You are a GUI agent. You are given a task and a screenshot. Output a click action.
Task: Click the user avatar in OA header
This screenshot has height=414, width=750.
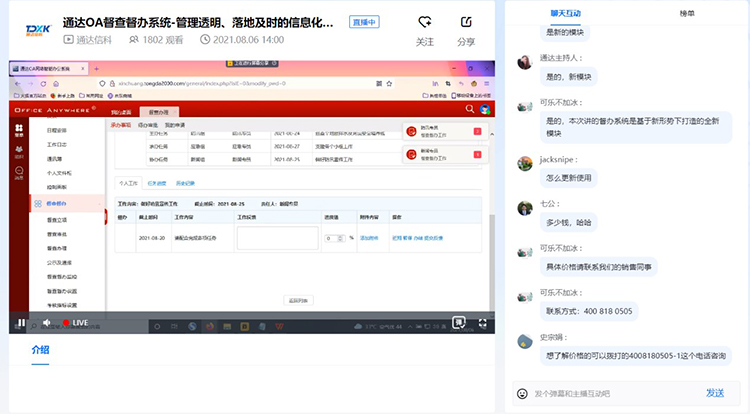click(485, 109)
